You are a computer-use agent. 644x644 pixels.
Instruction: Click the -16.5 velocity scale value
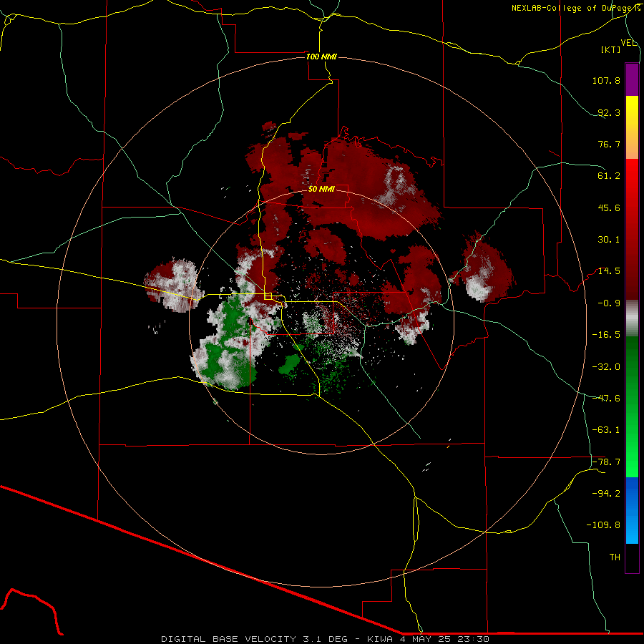click(x=606, y=335)
